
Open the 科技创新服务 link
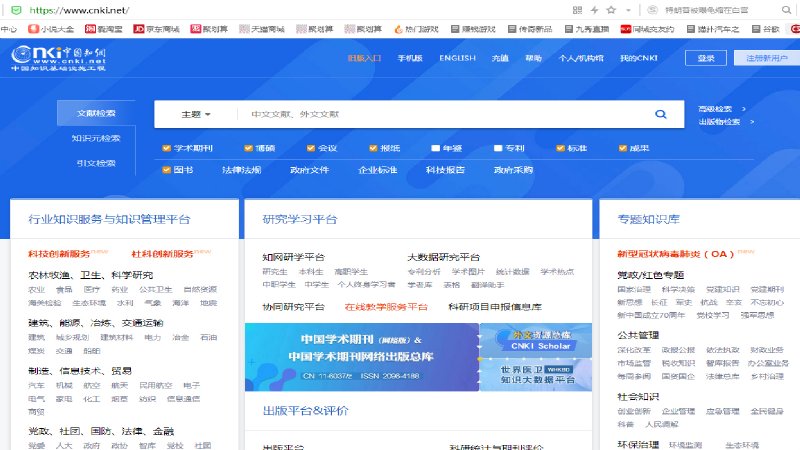[x=59, y=254]
